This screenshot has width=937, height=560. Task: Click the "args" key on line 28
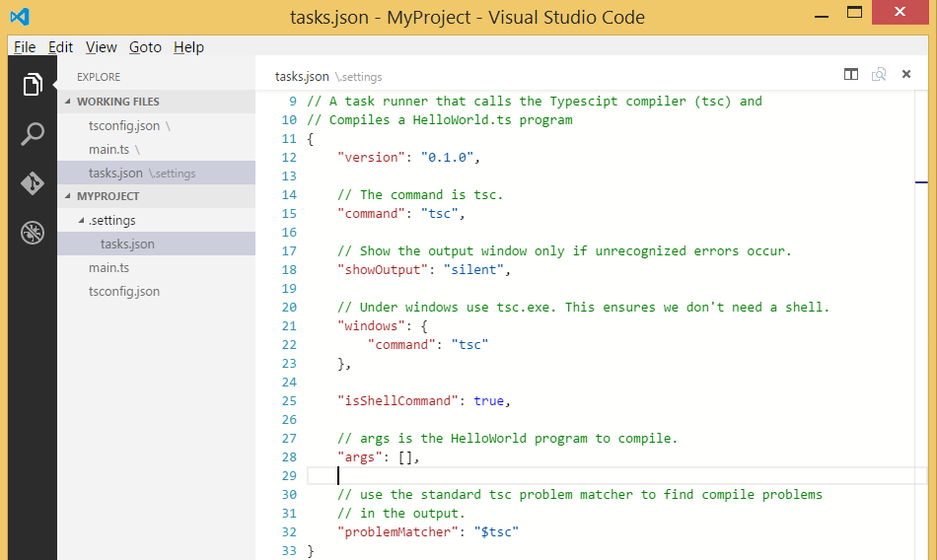coord(360,457)
